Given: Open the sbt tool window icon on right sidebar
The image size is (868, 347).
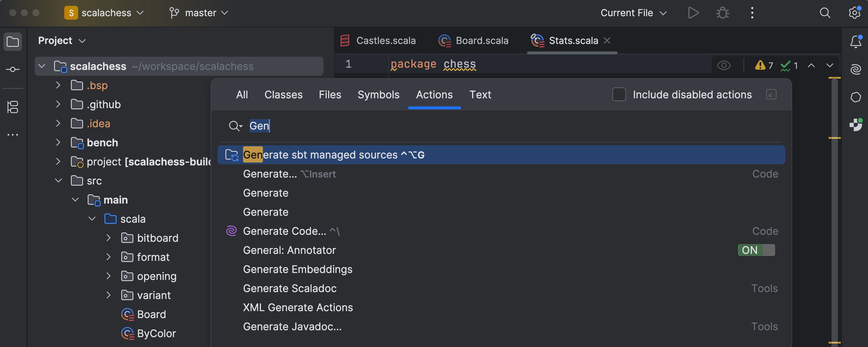Looking at the screenshot, I should pyautogui.click(x=856, y=125).
